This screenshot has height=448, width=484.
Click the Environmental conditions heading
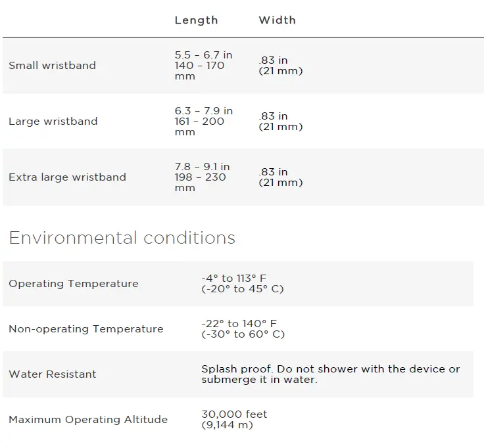coord(122,238)
